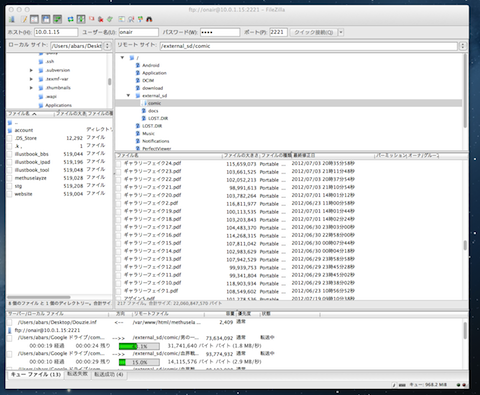This screenshot has width=480, height=395.
Task: Click the Android folder icon in remote tree
Action: tap(138, 65)
